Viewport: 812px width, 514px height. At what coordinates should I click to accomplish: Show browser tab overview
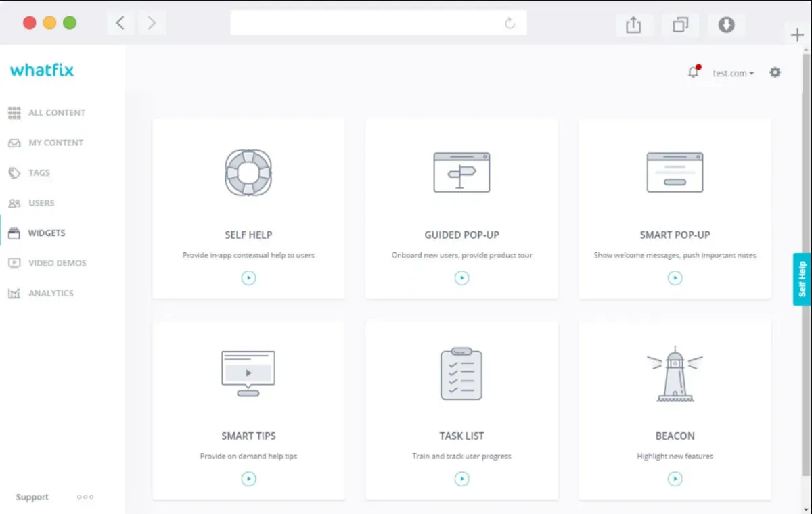[680, 24]
